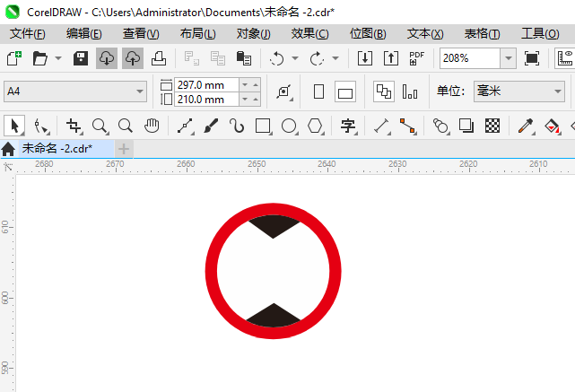Select the Polygon tool
Image resolution: width=575 pixels, height=392 pixels.
coord(316,126)
